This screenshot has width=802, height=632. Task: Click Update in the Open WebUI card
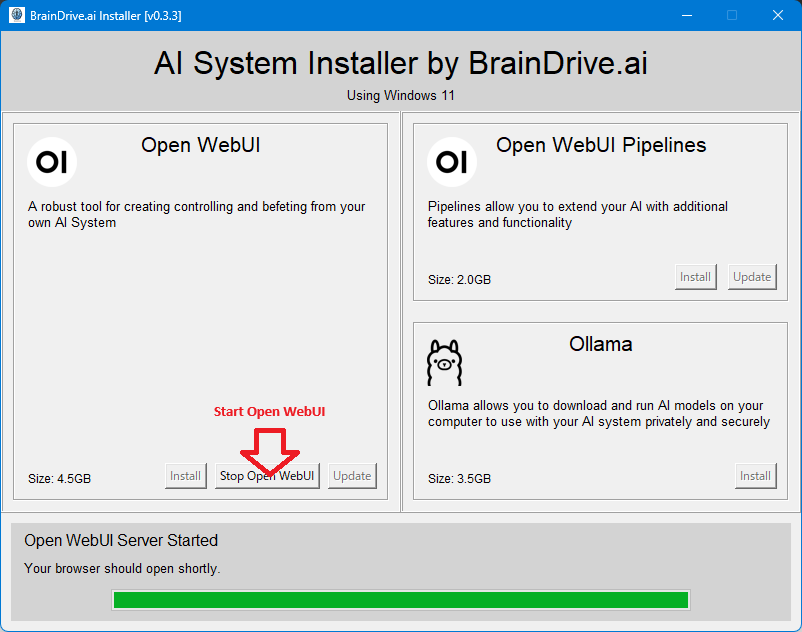(x=352, y=476)
